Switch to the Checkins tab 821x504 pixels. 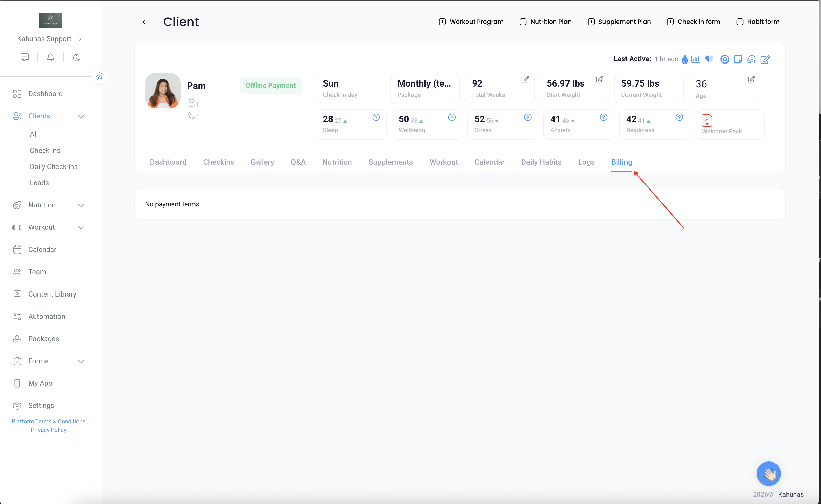[x=219, y=162]
